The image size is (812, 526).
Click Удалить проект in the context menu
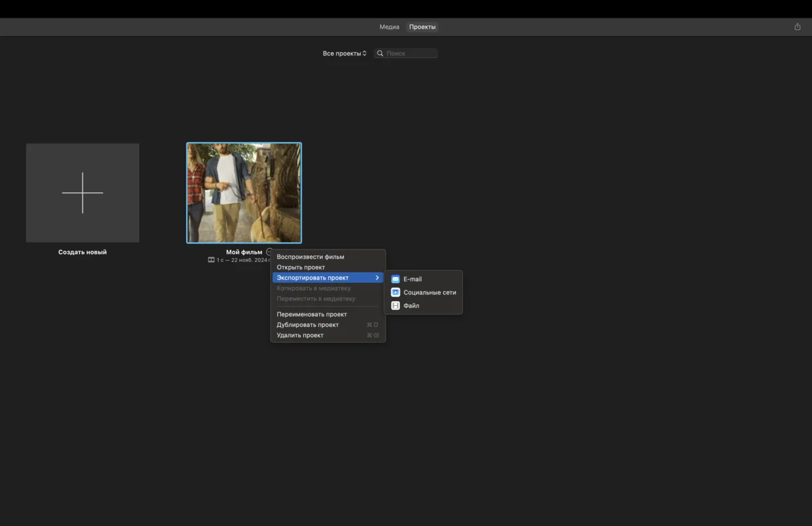click(300, 335)
